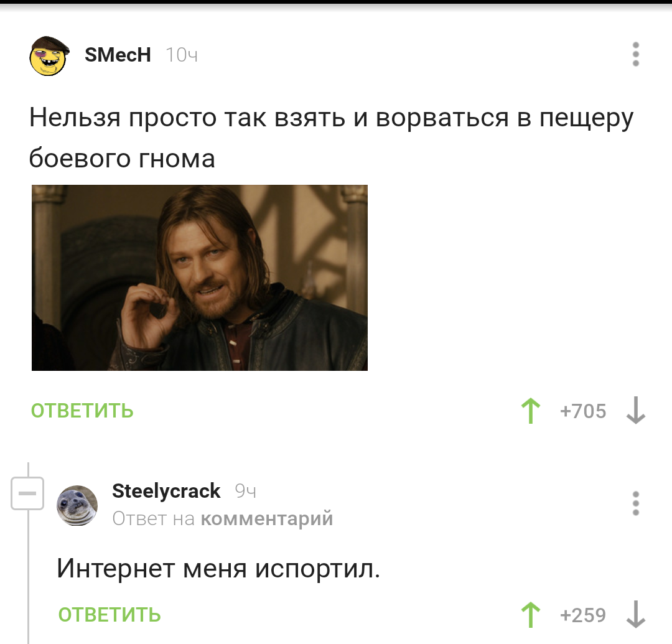The width and height of the screenshot is (672, 644).
Task: Click the 10ч timestamp on SMecH's comment
Action: (182, 55)
